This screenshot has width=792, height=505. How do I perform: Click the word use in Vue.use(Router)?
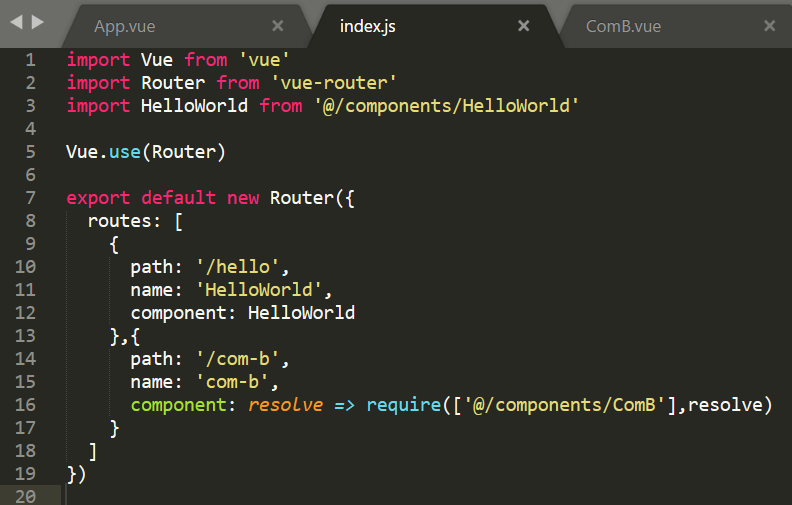(x=125, y=152)
